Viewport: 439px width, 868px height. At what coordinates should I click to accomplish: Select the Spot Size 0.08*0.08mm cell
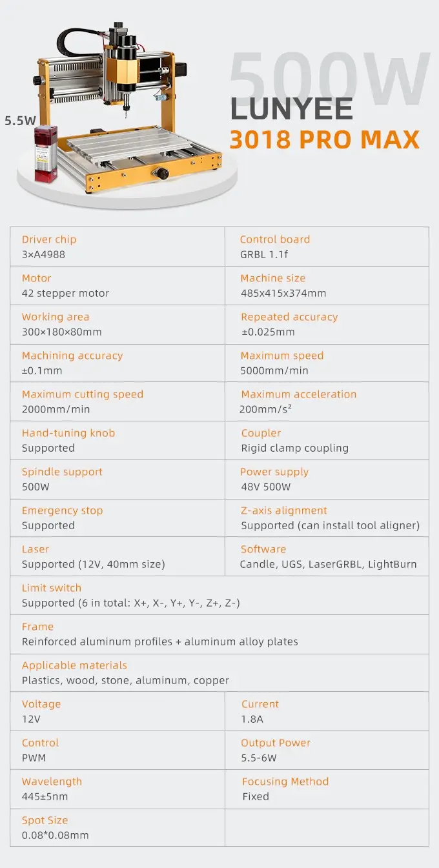point(117,827)
